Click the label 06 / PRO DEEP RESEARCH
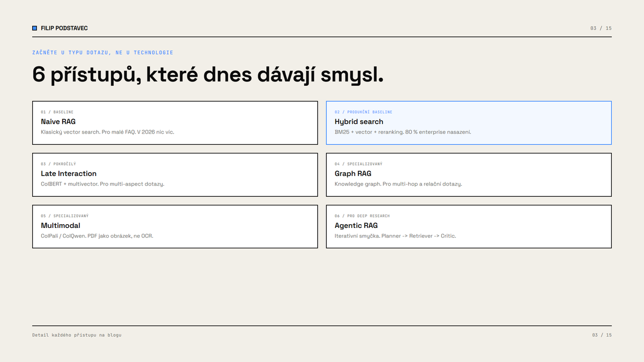 (x=362, y=216)
